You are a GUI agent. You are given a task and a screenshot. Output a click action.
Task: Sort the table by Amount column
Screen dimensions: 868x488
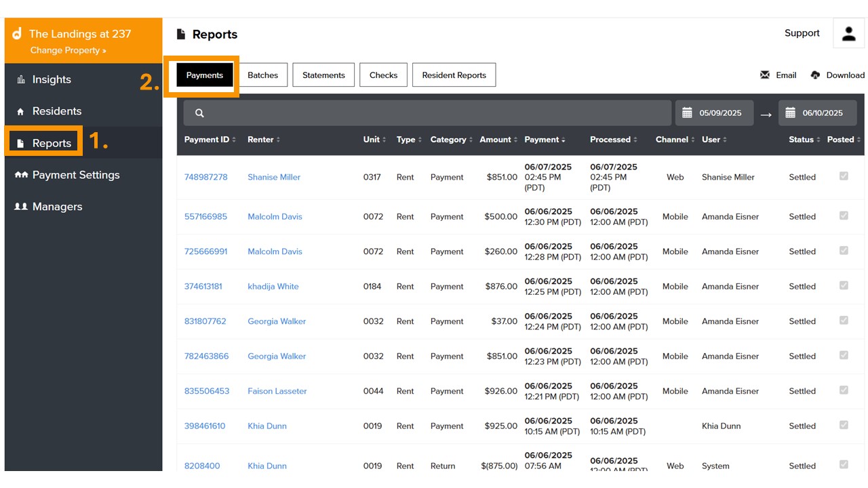(x=497, y=140)
